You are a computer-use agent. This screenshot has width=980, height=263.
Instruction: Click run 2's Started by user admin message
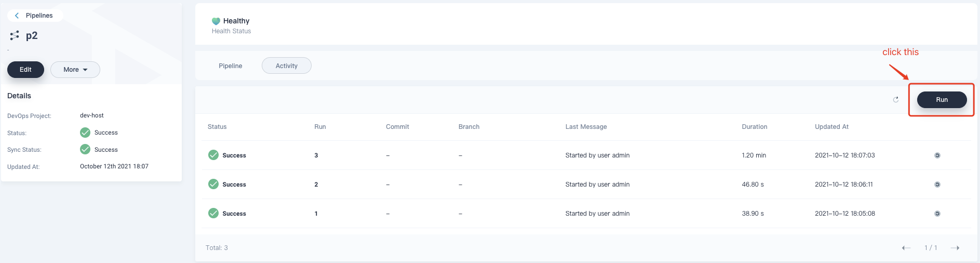click(x=597, y=185)
